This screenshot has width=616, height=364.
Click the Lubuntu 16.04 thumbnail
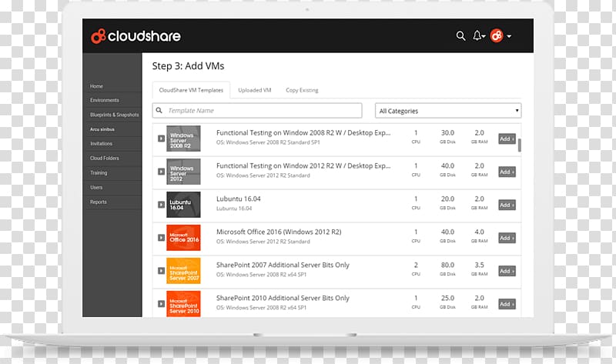[x=183, y=205]
